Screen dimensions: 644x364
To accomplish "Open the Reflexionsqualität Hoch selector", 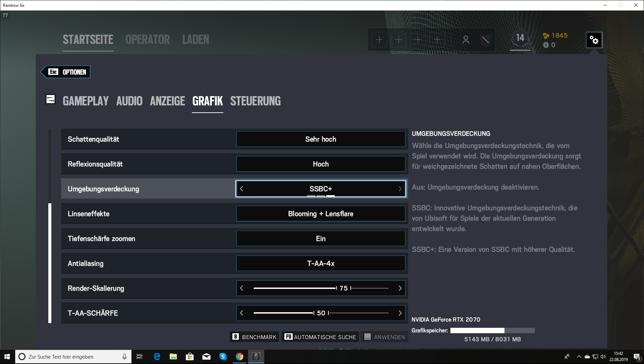I will (x=321, y=164).
